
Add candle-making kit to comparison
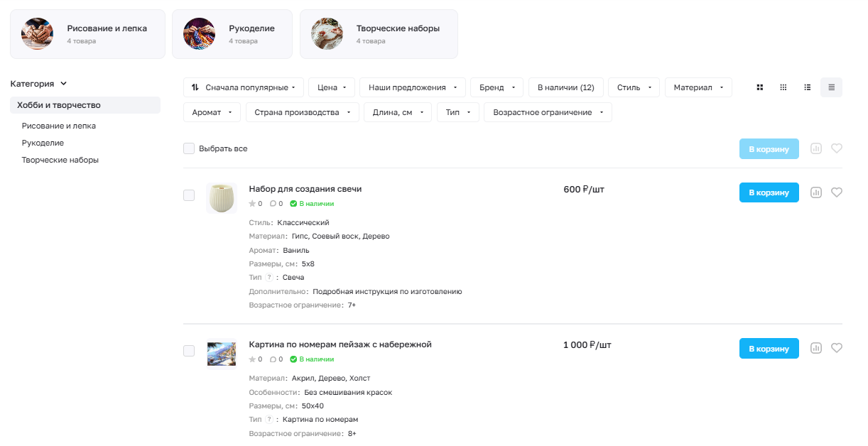[x=816, y=192]
